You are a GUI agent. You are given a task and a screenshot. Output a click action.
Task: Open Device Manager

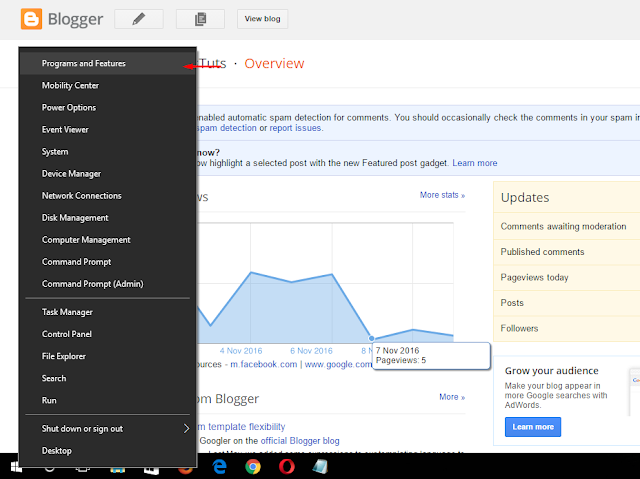click(x=108, y=173)
